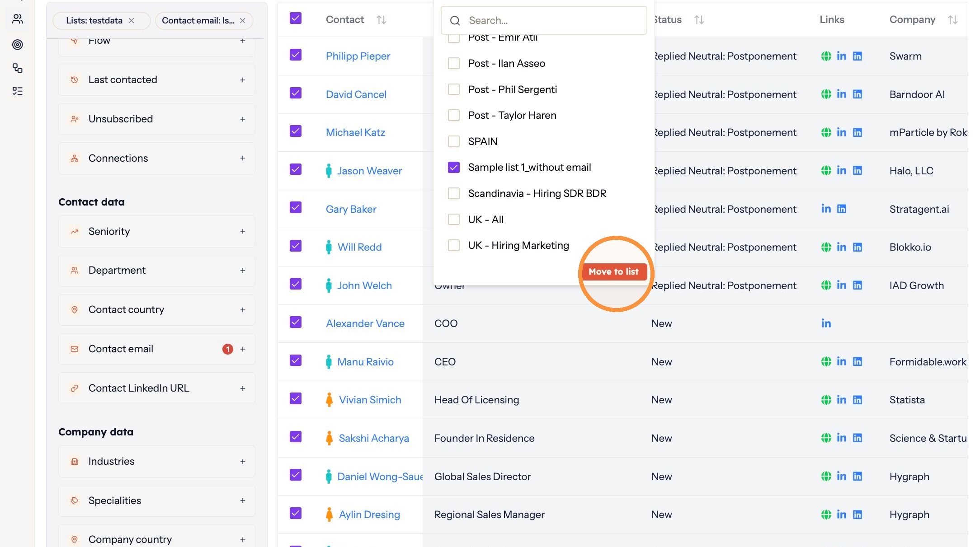Open the target campaigns icon in sidebar
Screen dimensions: 980x547
point(18,44)
